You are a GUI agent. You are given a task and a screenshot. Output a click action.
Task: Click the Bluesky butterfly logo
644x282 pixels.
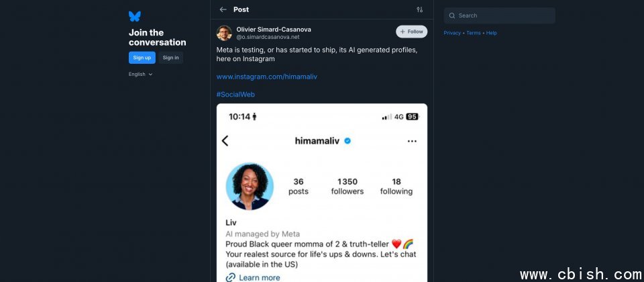point(135,16)
